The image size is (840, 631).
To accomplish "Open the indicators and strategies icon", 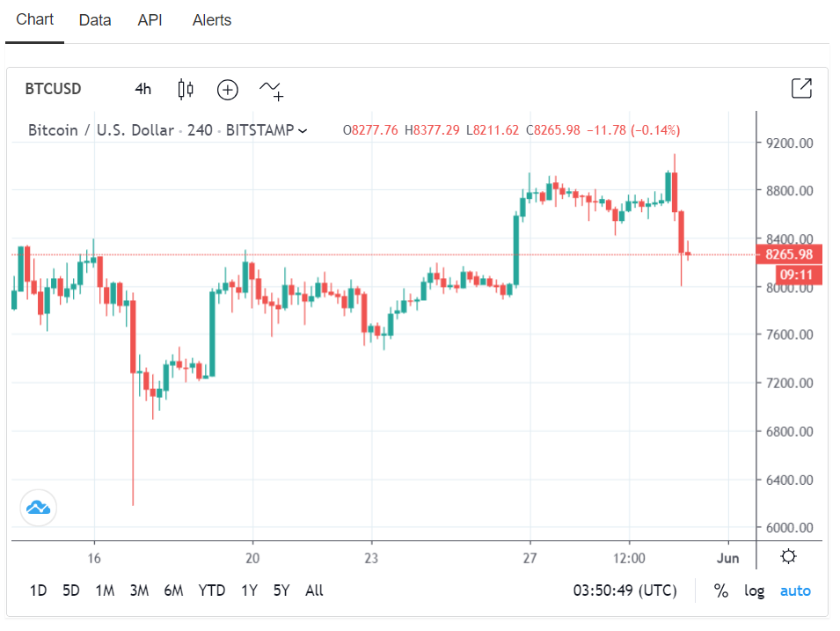I will point(271,89).
